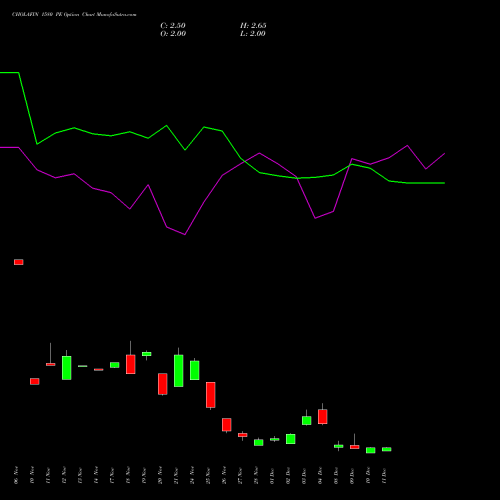Click the red candle on 04 Dec
This screenshot has height=500, width=500.
323,416
